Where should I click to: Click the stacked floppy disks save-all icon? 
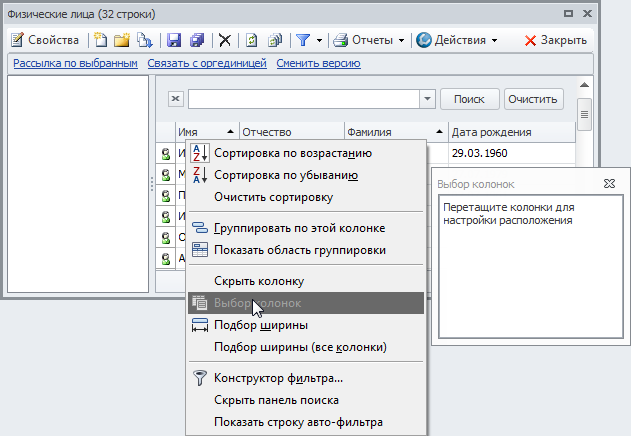click(x=196, y=40)
